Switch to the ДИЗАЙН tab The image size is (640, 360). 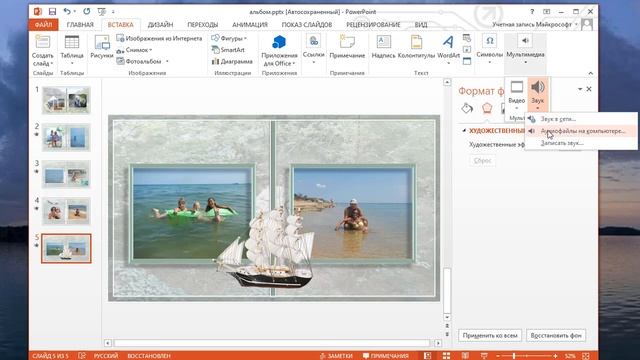click(x=160, y=24)
